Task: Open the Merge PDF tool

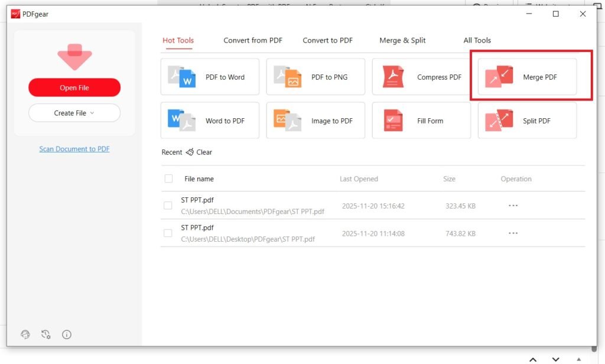Action: pyautogui.click(x=527, y=77)
